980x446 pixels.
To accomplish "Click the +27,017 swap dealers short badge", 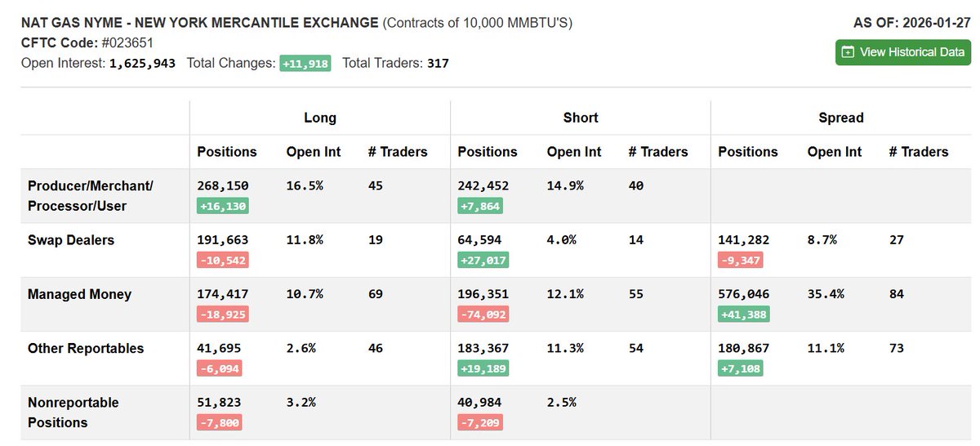I will (483, 260).
